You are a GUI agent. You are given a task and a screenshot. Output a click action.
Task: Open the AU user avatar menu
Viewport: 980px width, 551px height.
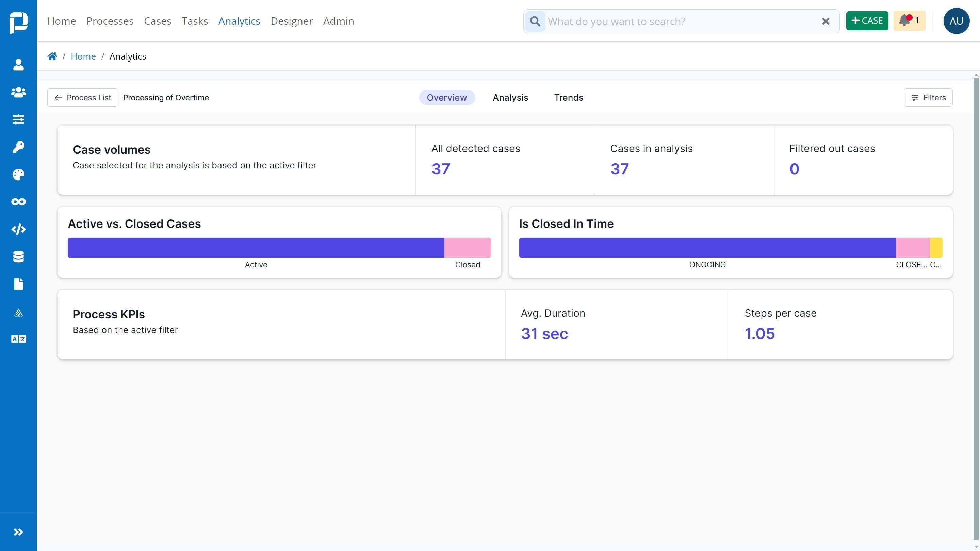(956, 21)
